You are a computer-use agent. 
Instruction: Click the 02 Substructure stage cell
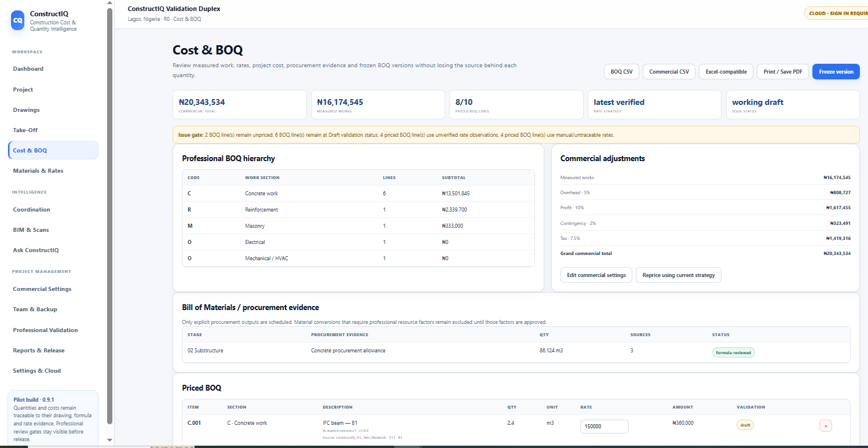click(205, 351)
